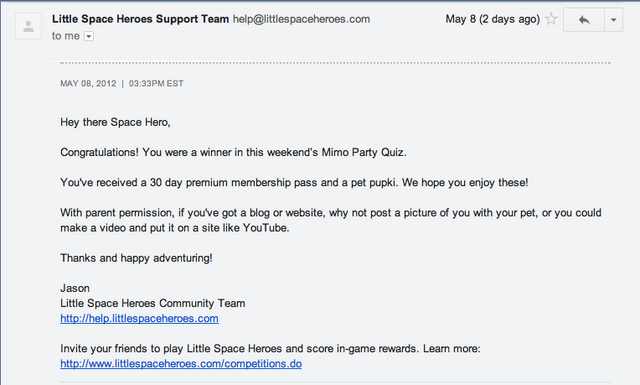This screenshot has height=385, width=640.
Task: Click "Little Space Heroes Community Team" signature line
Action: tap(153, 303)
